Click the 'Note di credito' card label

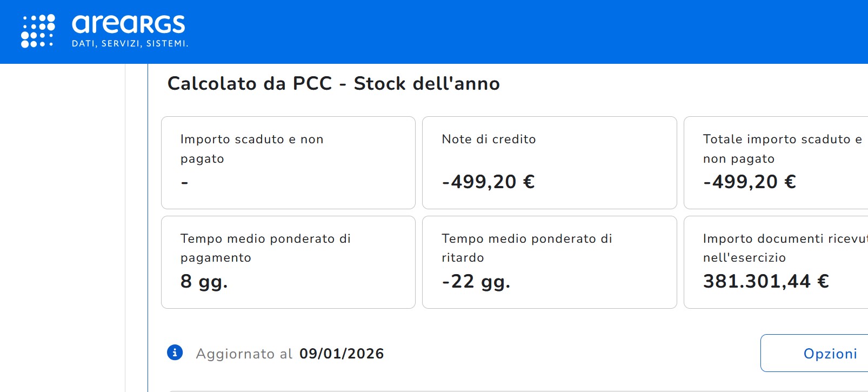(x=489, y=139)
